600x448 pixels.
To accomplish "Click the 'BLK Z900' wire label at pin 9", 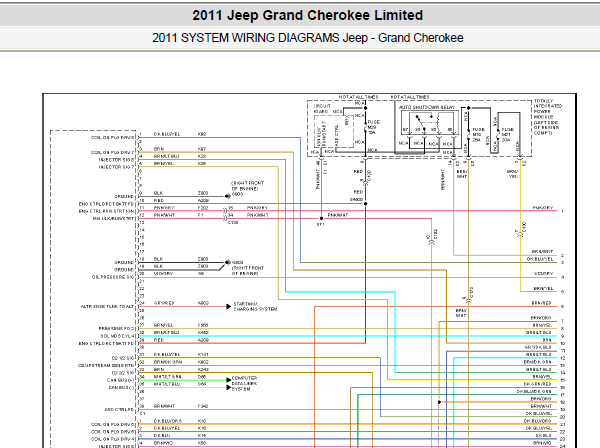I will click(181, 193).
